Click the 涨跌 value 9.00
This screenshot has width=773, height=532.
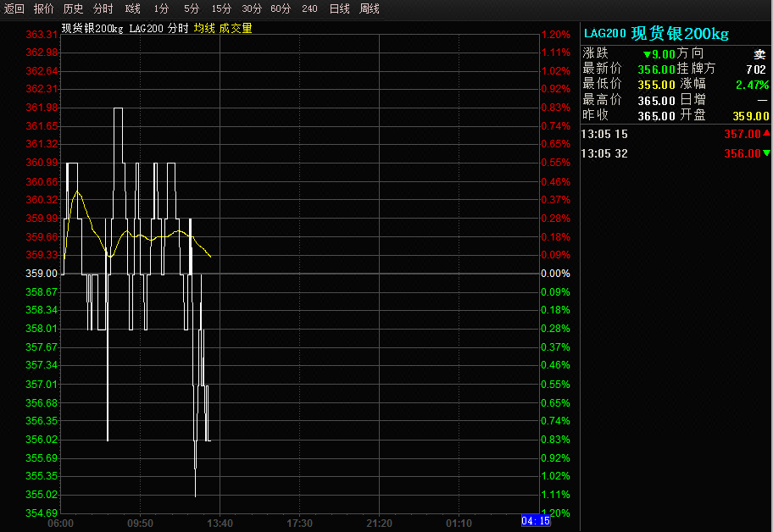click(x=664, y=54)
